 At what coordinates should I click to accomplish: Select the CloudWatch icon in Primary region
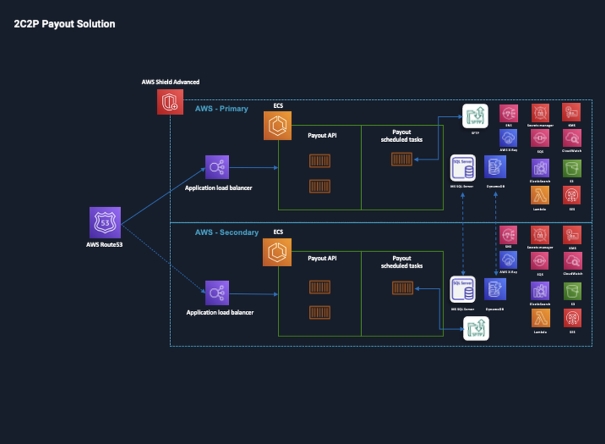[x=572, y=139]
